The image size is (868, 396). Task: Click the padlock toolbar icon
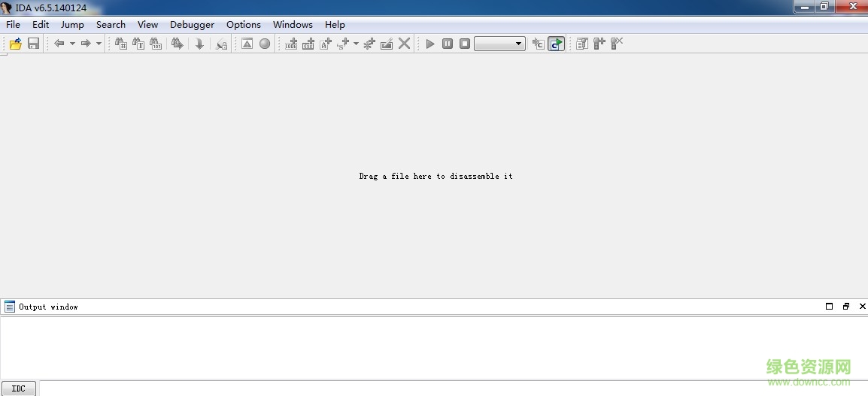[221, 43]
